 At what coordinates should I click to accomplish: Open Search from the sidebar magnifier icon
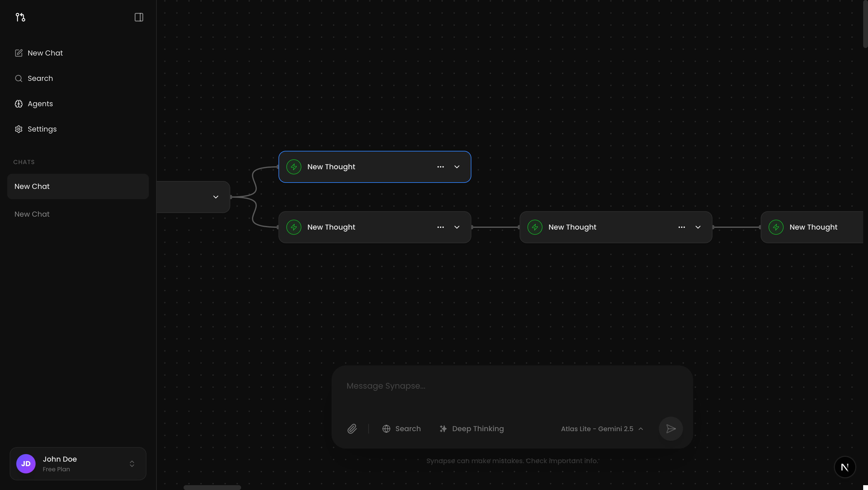18,78
